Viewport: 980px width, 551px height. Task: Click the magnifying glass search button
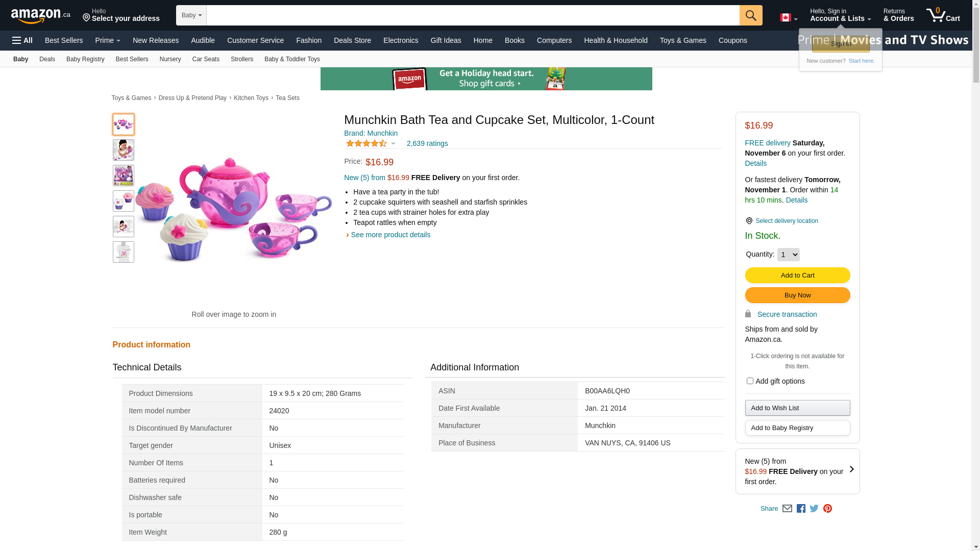750,15
